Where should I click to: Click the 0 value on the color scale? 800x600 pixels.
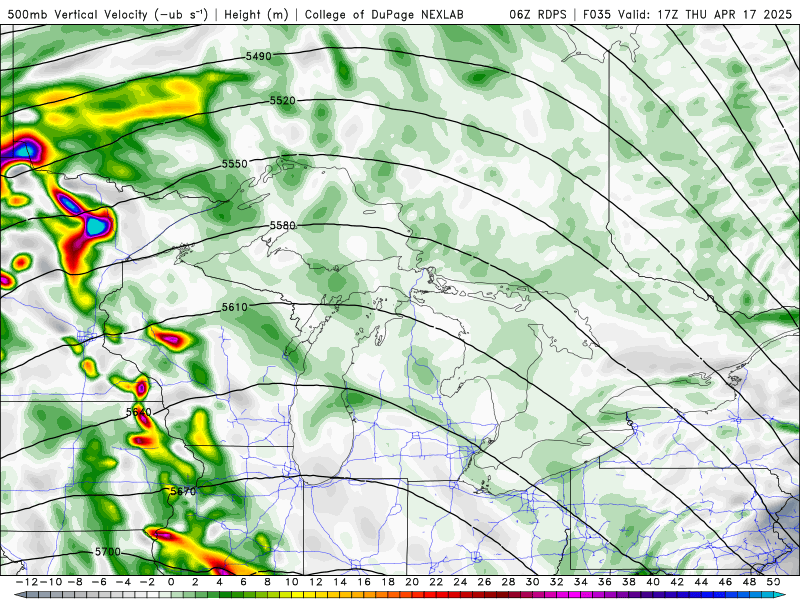(x=171, y=582)
